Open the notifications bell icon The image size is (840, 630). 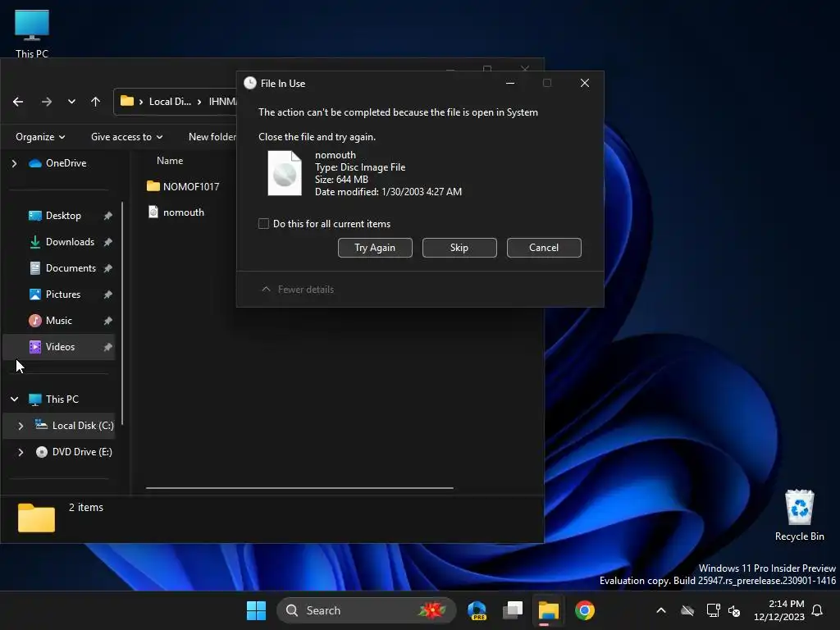818,610
